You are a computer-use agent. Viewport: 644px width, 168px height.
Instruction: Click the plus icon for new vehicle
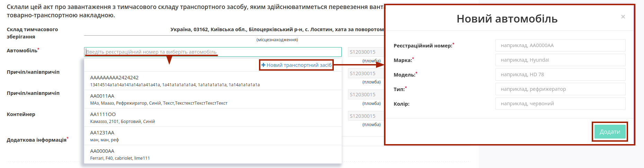(263, 65)
